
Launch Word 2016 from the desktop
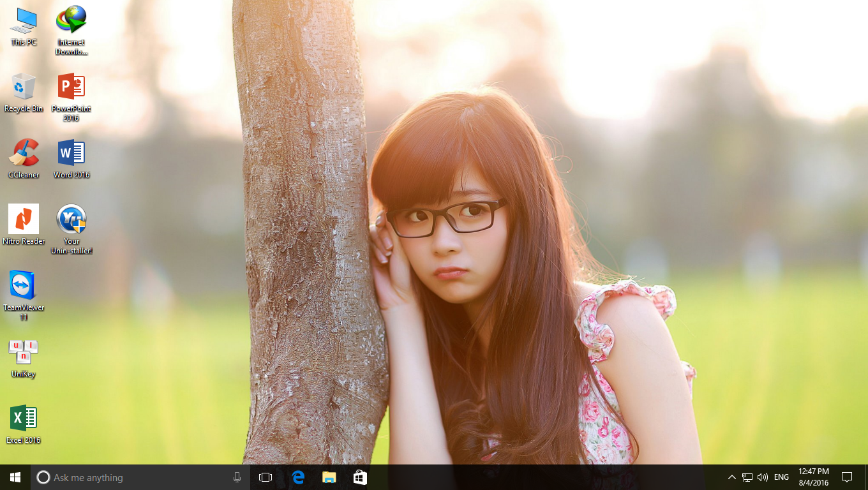tap(71, 155)
